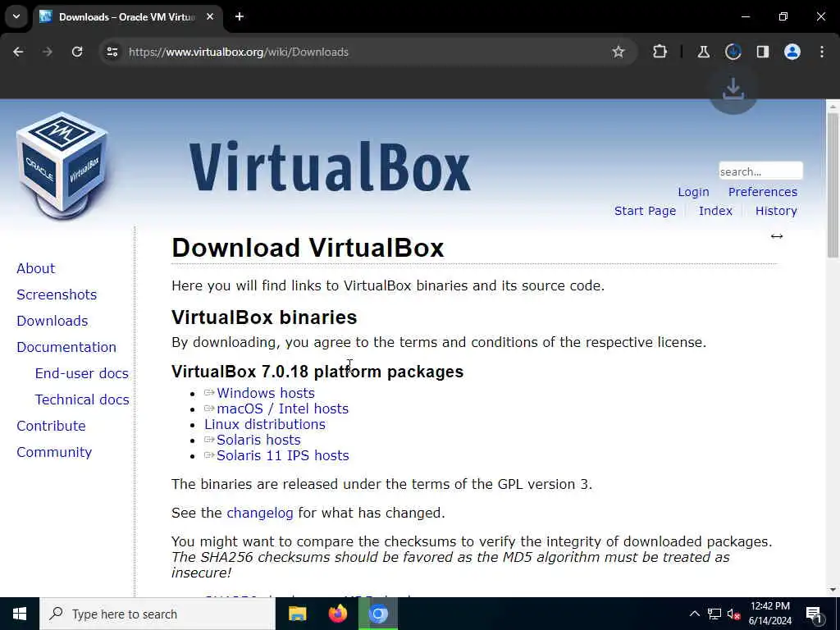Open site information icon in address bar
Screen dimensions: 840x630
pyautogui.click(x=112, y=52)
